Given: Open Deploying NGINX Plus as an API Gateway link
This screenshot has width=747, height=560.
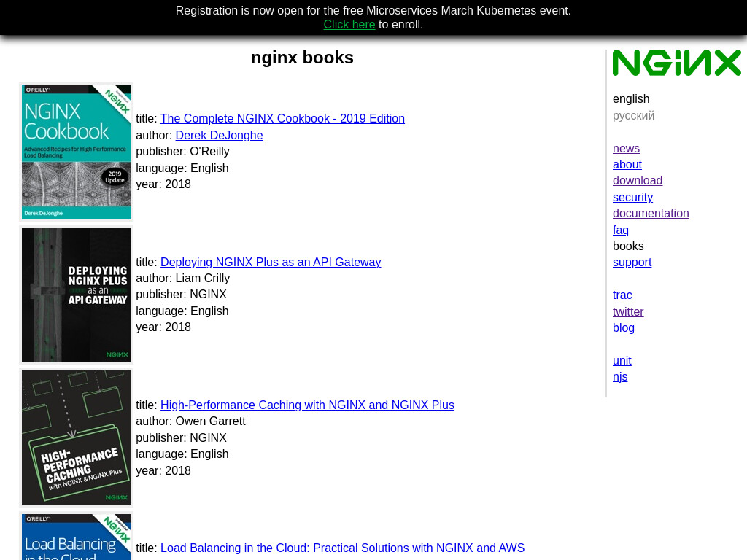Looking at the screenshot, I should pyautogui.click(x=271, y=262).
